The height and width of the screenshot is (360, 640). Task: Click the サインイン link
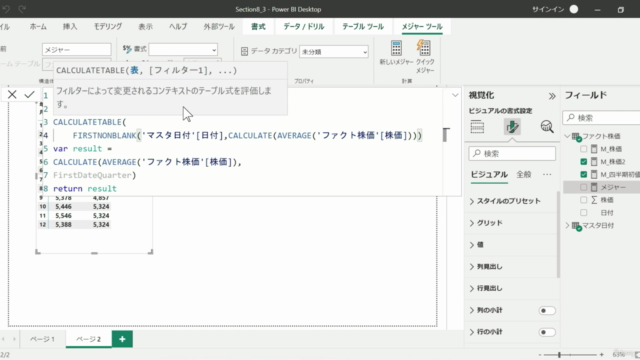pos(548,9)
